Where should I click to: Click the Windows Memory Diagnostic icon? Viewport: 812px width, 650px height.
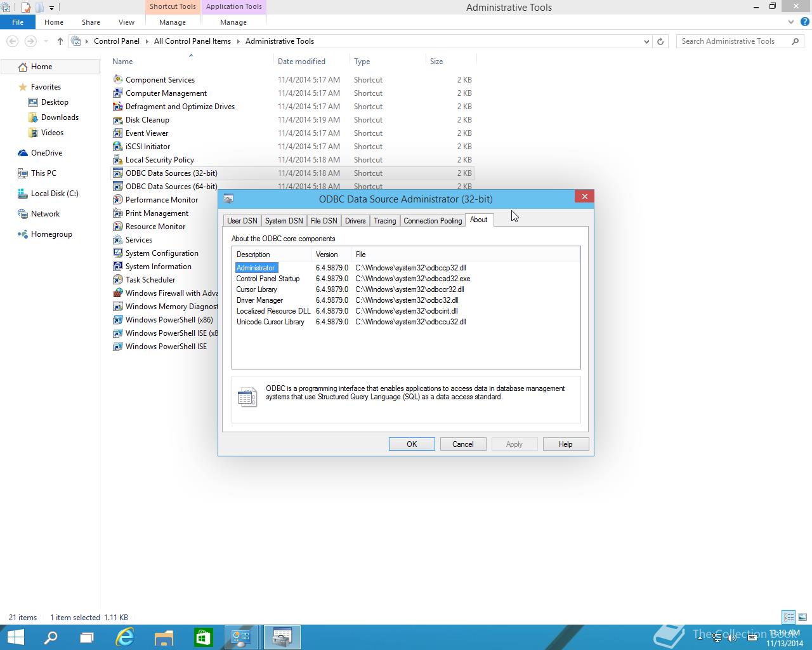point(117,306)
